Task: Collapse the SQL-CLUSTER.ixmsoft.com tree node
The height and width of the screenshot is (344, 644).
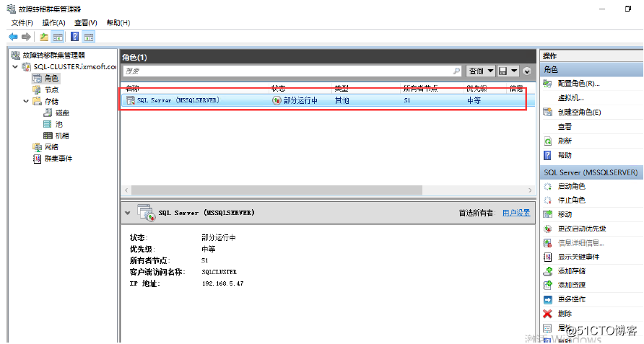Action: (x=15, y=66)
